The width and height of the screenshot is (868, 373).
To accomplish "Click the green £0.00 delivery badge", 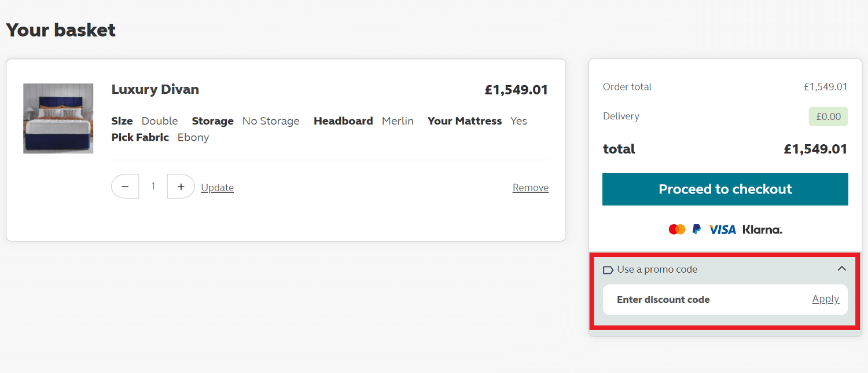I will (828, 116).
